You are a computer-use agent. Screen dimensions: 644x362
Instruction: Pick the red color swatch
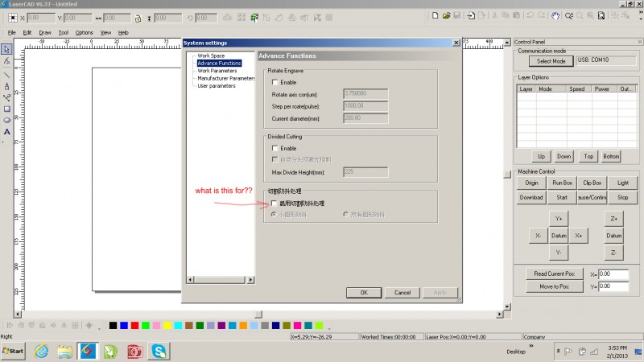pyautogui.click(x=134, y=326)
